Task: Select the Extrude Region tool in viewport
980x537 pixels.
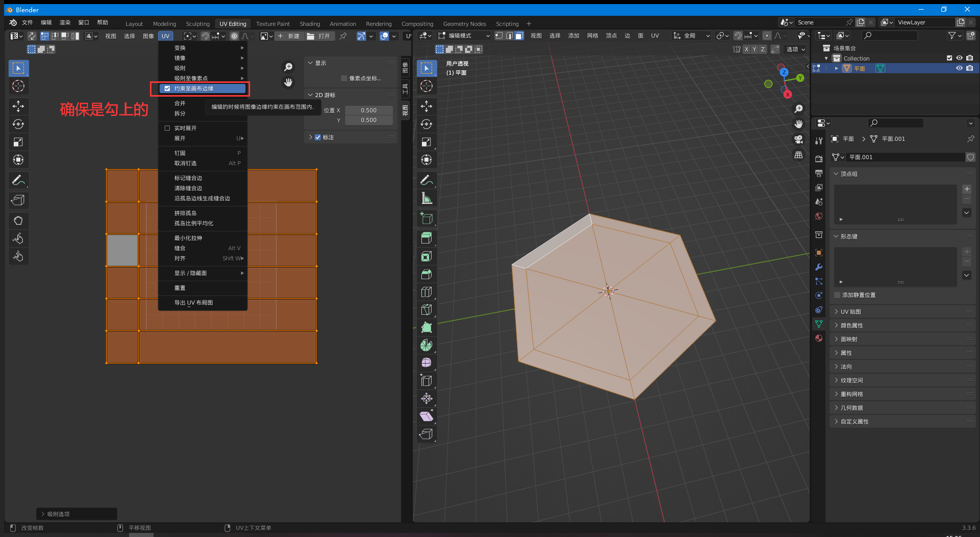Action: pos(426,238)
